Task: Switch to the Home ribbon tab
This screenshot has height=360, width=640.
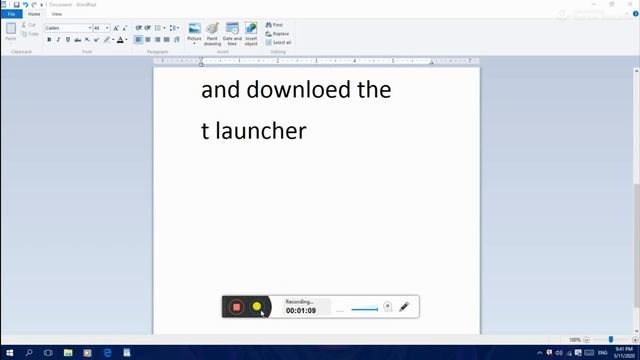Action: [34, 14]
